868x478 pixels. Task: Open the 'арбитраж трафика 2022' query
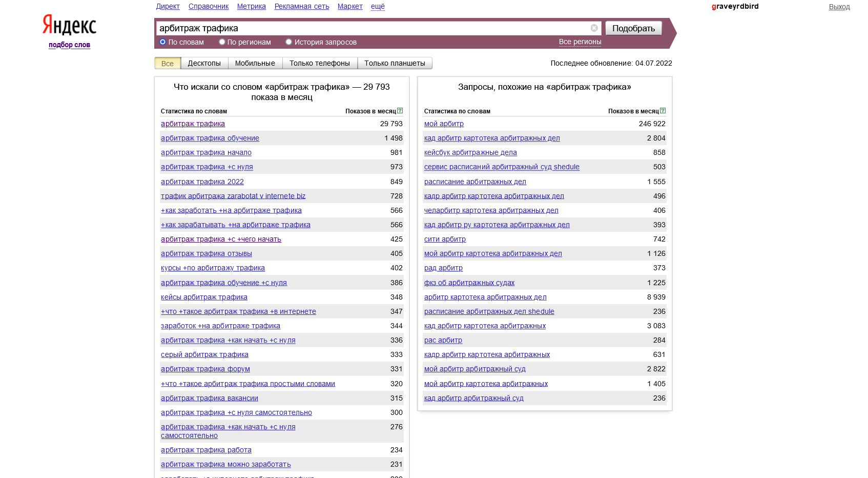pos(202,182)
